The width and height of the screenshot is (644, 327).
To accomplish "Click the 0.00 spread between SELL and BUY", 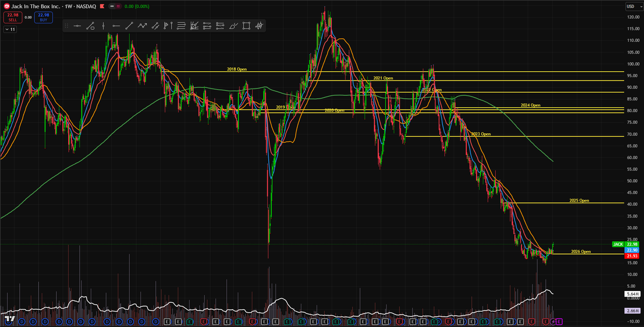I will [x=28, y=18].
